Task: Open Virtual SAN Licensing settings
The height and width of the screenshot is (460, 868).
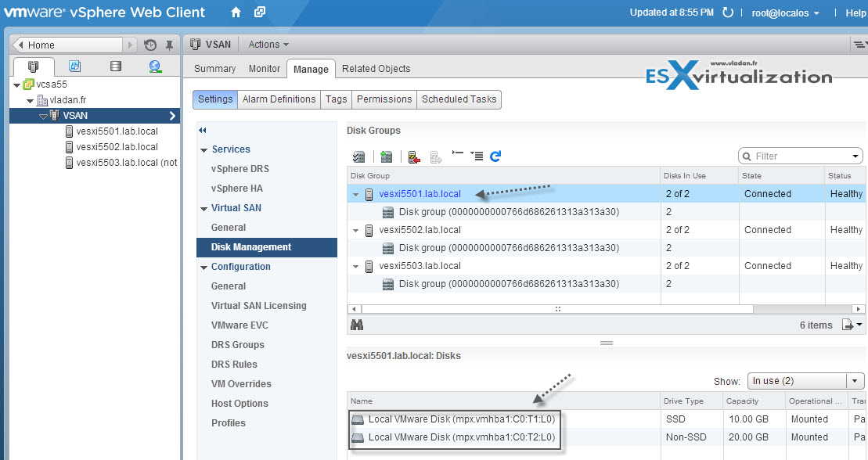Action: coord(258,306)
